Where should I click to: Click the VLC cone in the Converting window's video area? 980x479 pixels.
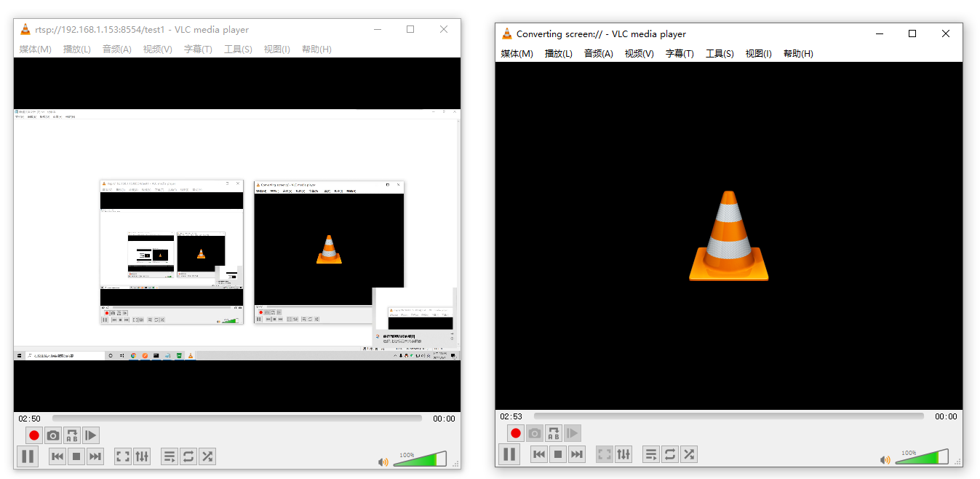point(728,236)
